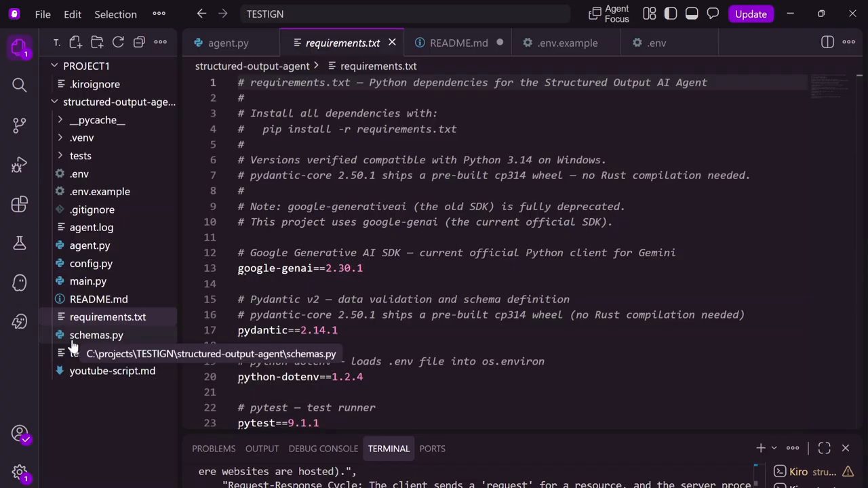Switch to the PROBLEMS panel tab
This screenshot has width=868, height=488.
pyautogui.click(x=214, y=448)
